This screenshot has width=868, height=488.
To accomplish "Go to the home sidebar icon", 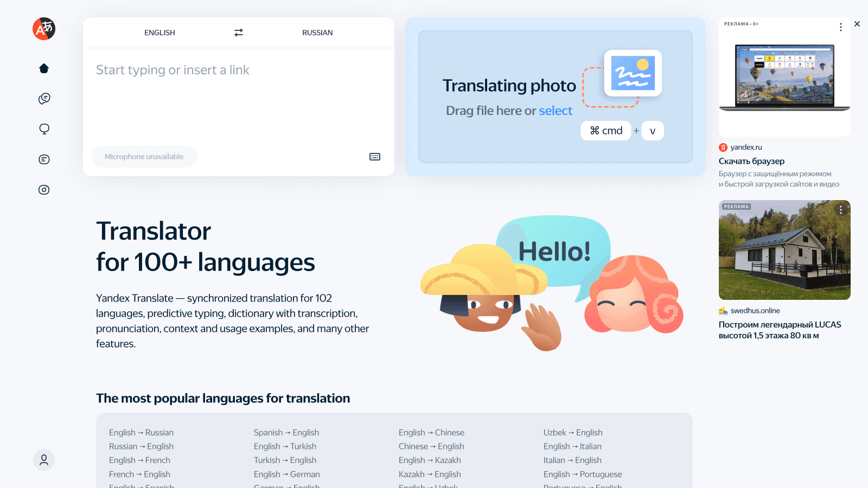I will tap(44, 68).
